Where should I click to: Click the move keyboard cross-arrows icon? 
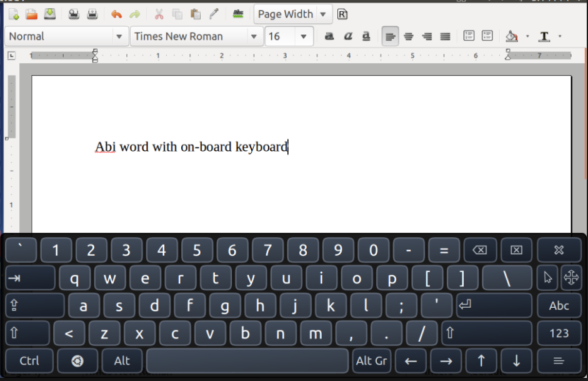tap(571, 278)
